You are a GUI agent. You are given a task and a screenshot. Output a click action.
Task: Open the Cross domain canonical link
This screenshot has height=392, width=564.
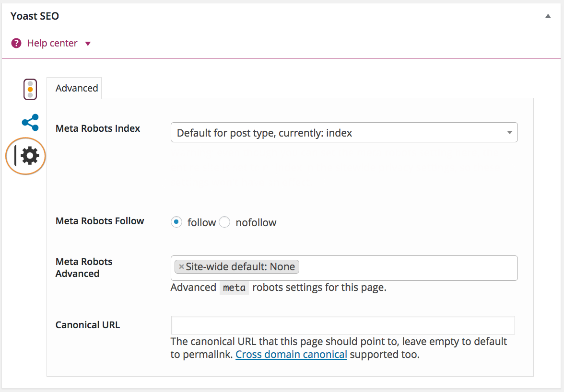[x=291, y=355]
